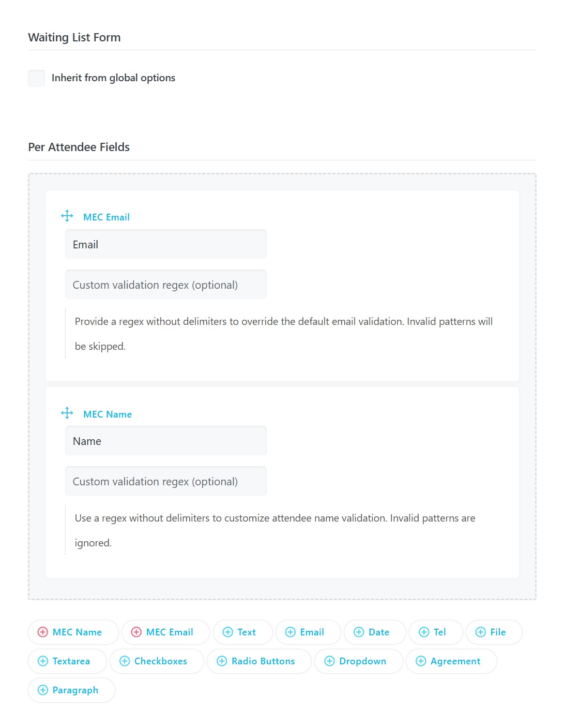This screenshot has width=564, height=728.
Task: Add a Radio Buttons field to the form
Action: [x=258, y=661]
